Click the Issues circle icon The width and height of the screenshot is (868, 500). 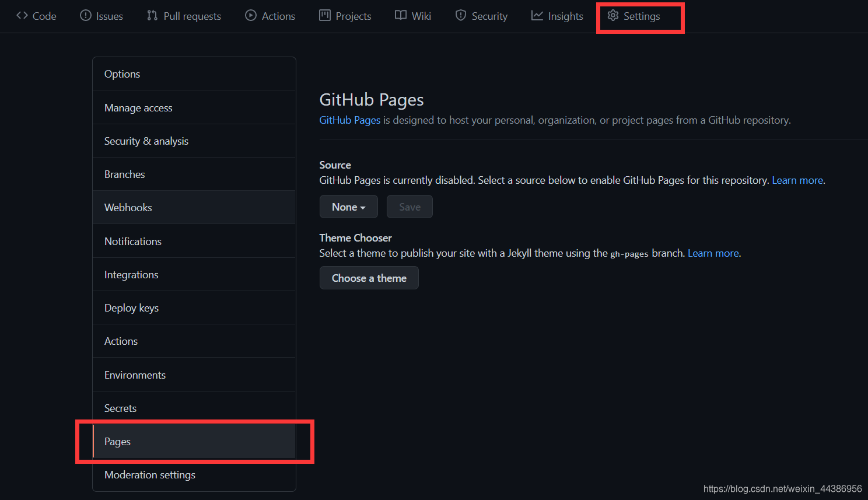click(x=86, y=16)
